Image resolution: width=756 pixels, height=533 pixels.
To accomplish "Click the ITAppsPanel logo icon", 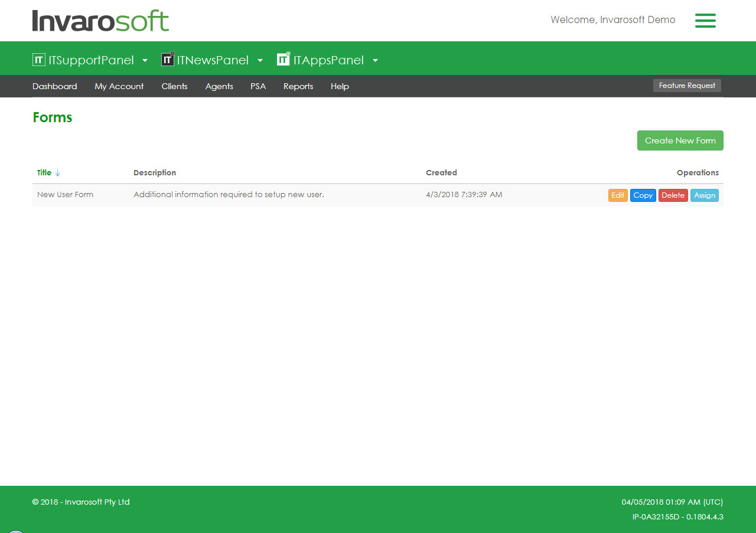I will click(x=283, y=59).
